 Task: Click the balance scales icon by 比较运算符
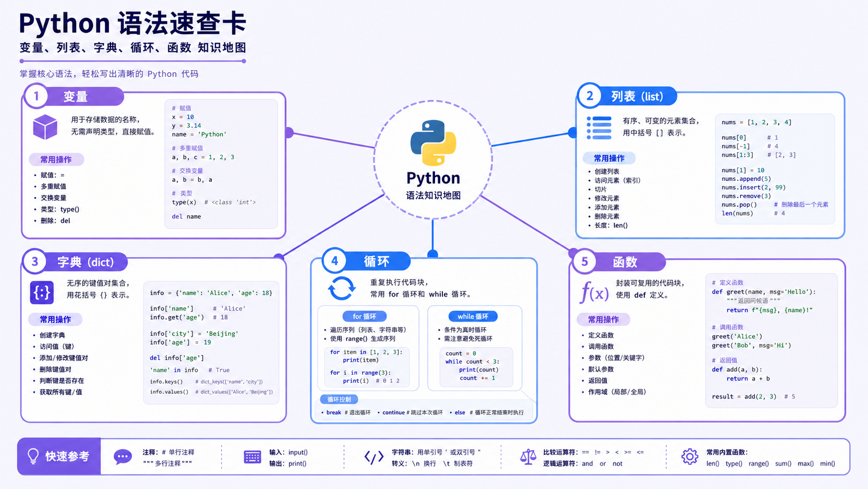[528, 457]
